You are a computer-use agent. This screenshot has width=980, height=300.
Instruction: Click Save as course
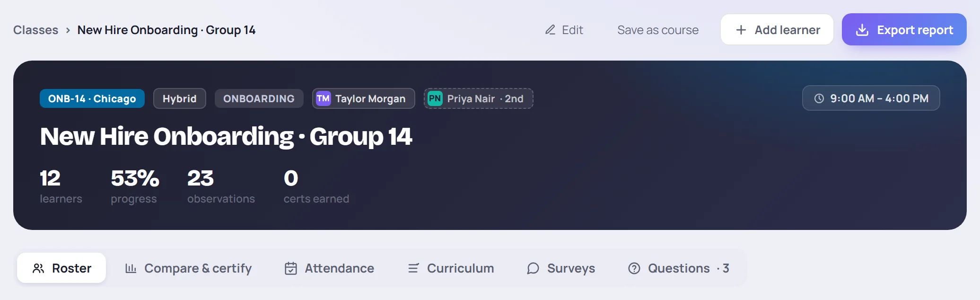pos(658,30)
